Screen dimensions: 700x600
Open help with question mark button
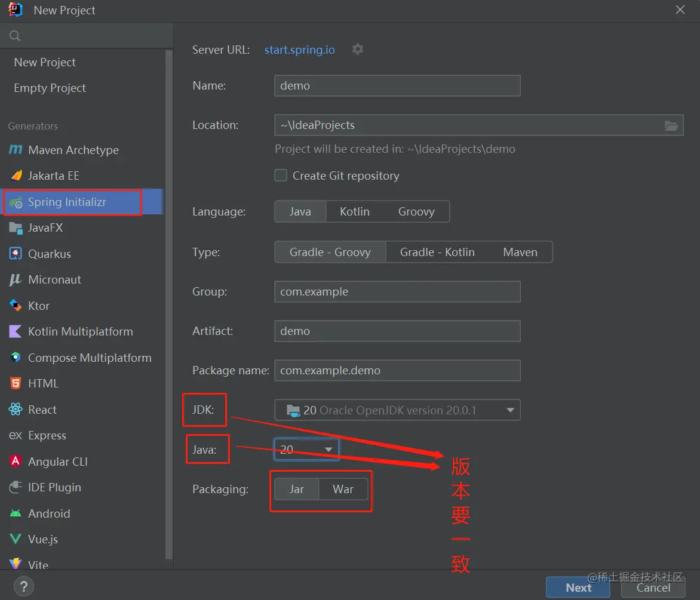(x=24, y=586)
